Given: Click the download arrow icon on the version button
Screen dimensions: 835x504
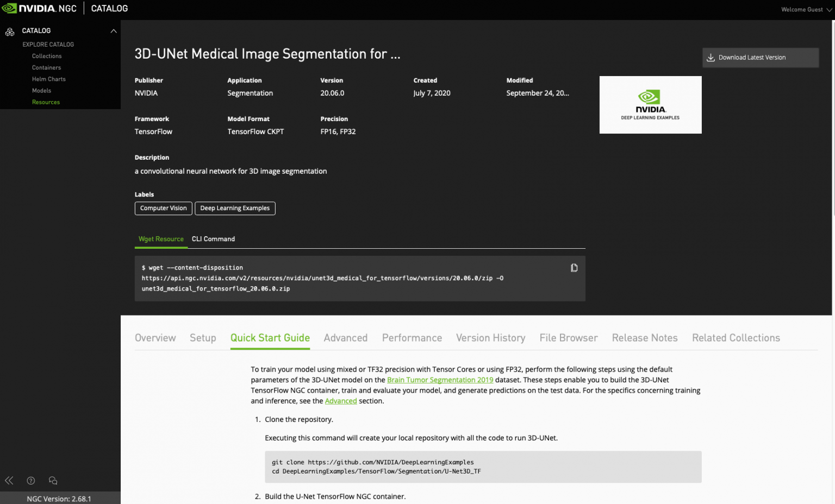Looking at the screenshot, I should point(711,57).
